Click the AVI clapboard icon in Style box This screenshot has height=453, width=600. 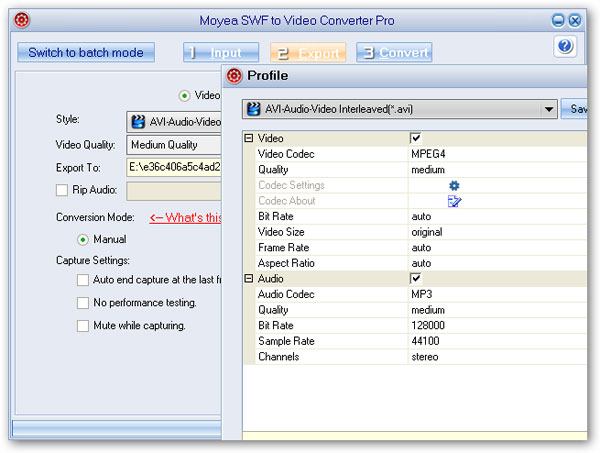(138, 122)
